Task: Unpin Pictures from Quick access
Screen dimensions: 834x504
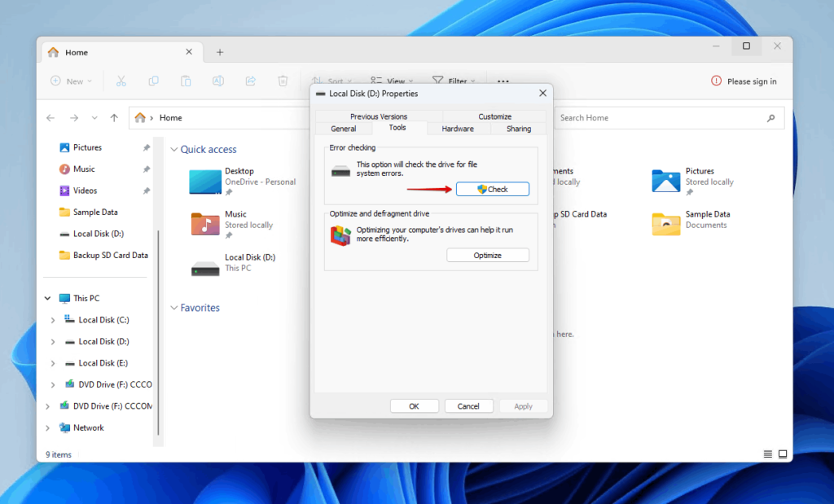Action: 145,147
